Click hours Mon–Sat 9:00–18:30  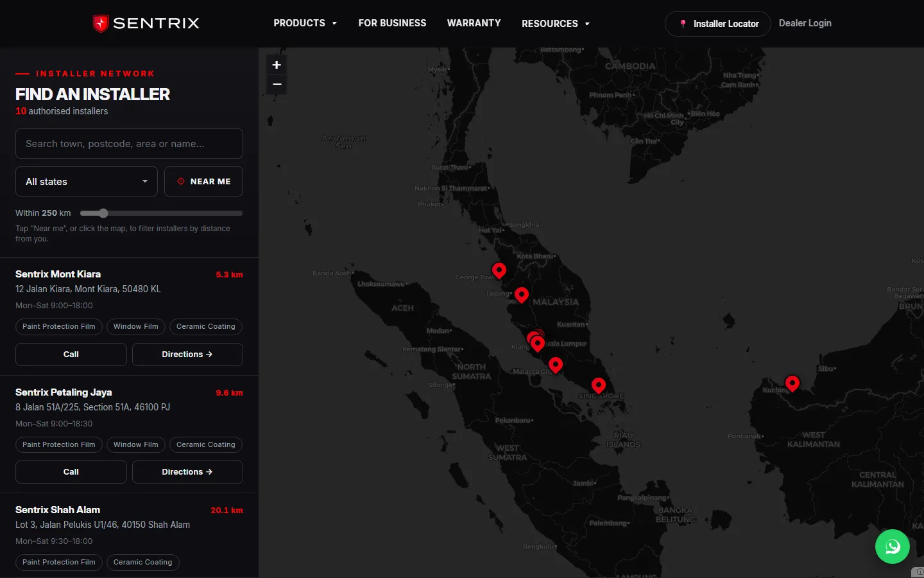(54, 424)
